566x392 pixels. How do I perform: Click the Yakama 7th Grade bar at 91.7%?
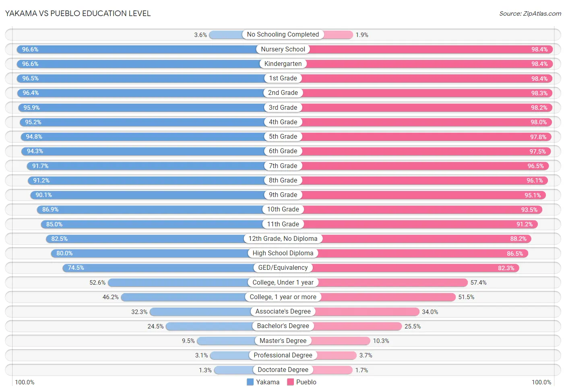tap(155, 166)
